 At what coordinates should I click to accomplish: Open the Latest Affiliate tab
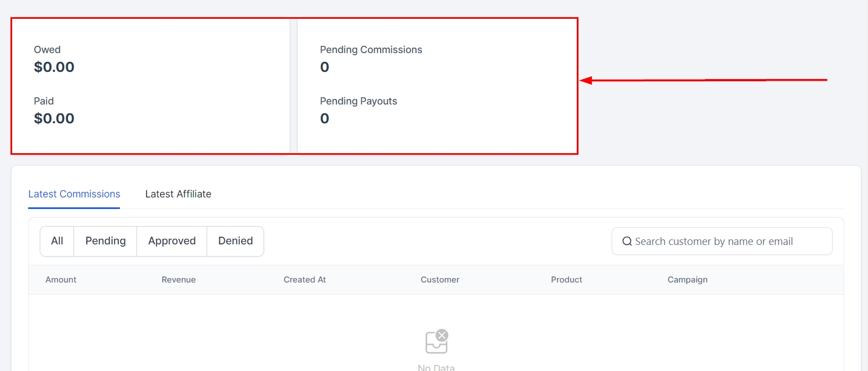(x=178, y=194)
